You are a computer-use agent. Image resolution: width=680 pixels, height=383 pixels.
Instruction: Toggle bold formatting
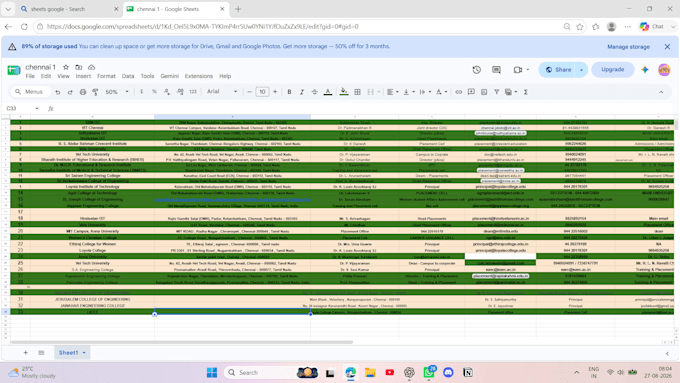tap(289, 92)
